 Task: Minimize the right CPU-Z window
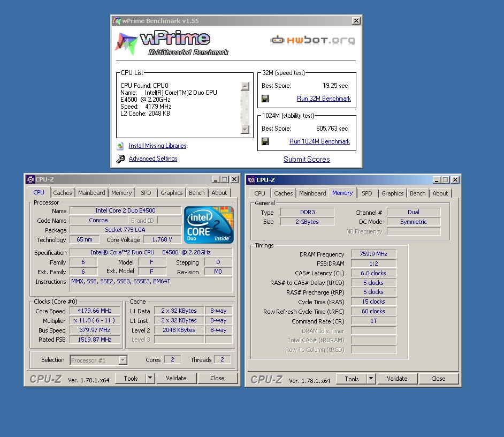click(437, 180)
